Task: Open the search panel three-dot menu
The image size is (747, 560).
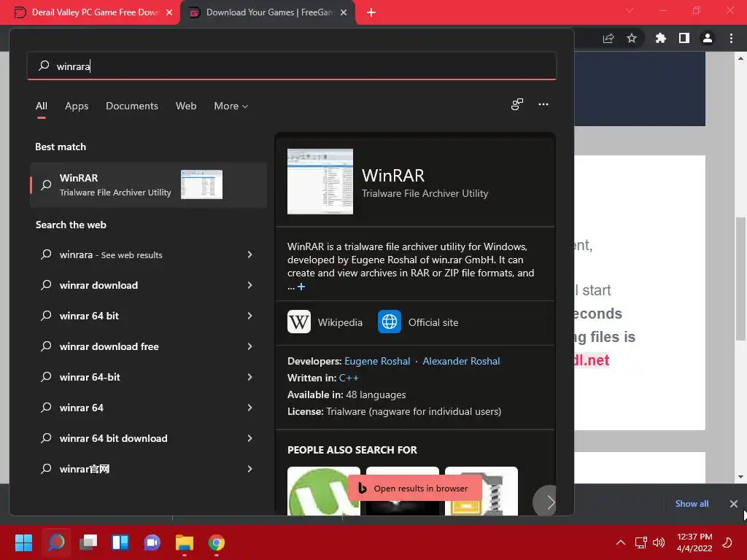Action: coord(543,104)
